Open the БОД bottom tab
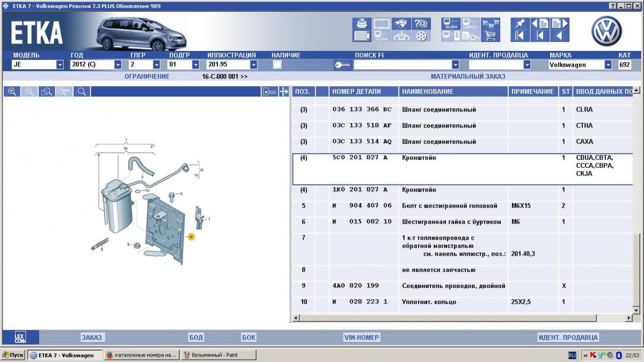The height and width of the screenshot is (362, 644). [x=196, y=337]
